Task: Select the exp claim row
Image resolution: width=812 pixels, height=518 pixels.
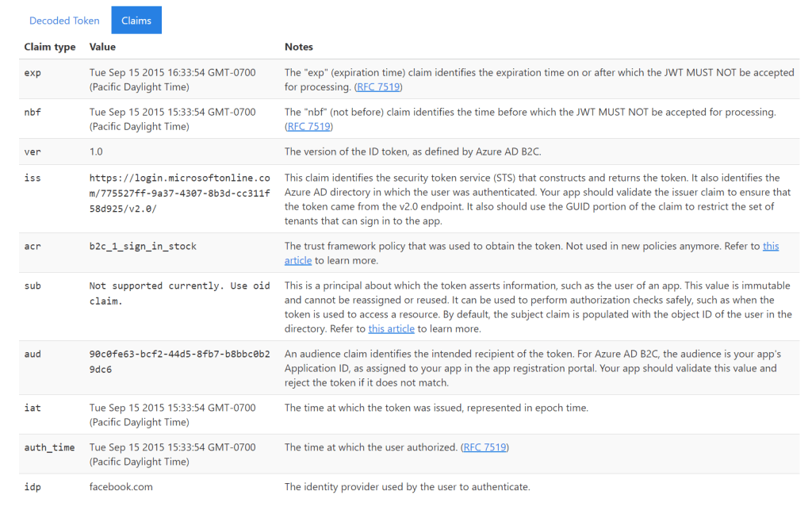Action: click(x=33, y=72)
